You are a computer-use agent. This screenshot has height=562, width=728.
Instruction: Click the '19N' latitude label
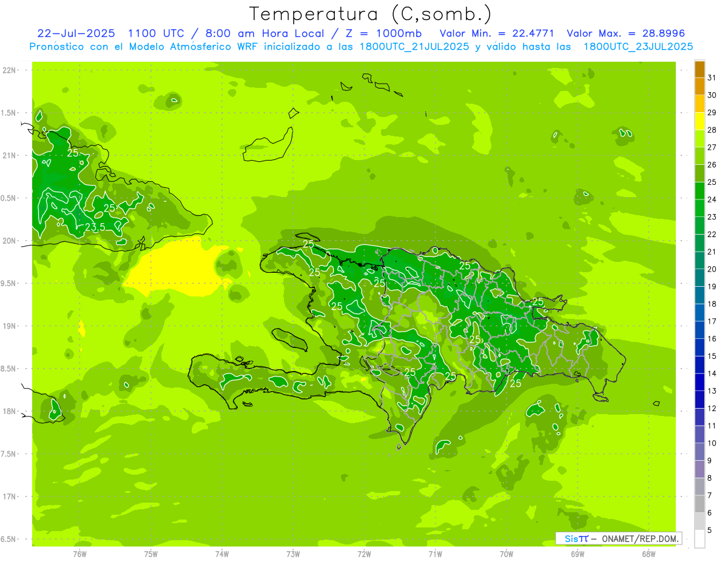pyautogui.click(x=8, y=326)
